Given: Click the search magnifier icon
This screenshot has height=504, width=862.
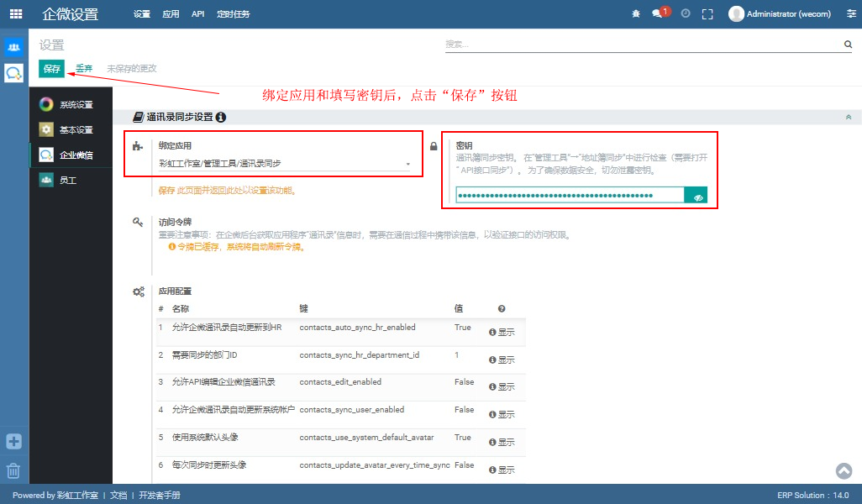Looking at the screenshot, I should pos(848,44).
